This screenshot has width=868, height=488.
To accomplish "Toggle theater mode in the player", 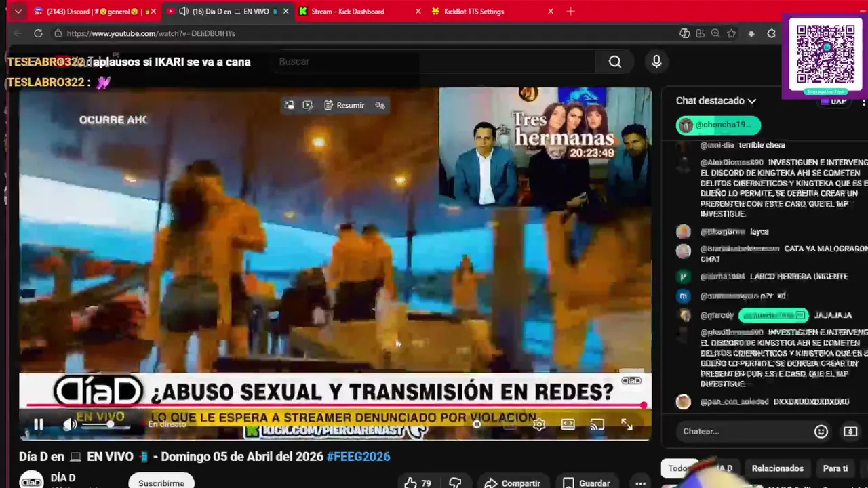I will tap(568, 425).
